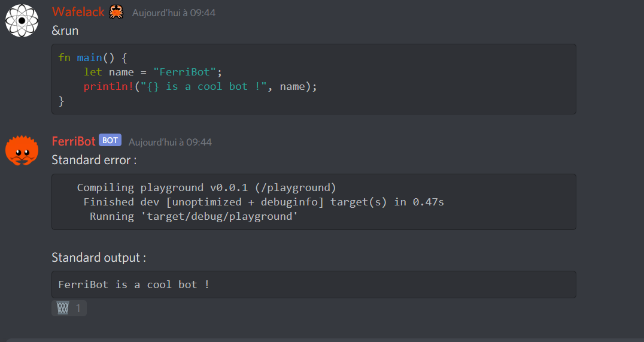
Task: Open Wafelack's profile via username
Action: [78, 12]
